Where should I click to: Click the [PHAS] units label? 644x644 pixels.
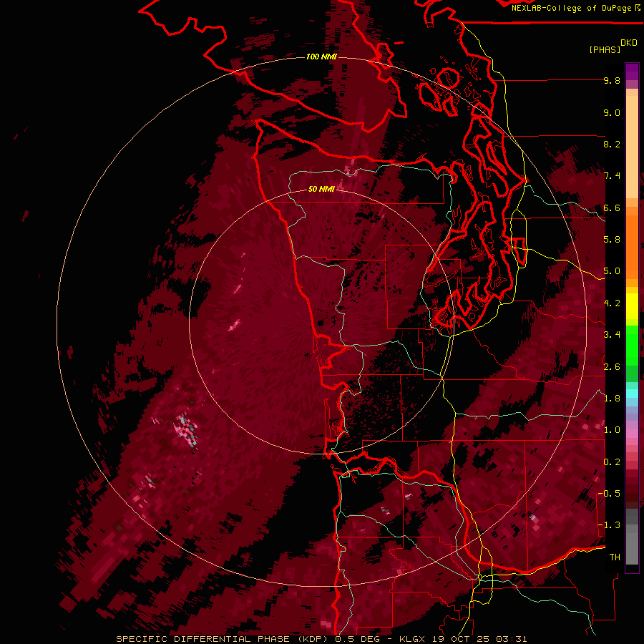tap(605, 50)
